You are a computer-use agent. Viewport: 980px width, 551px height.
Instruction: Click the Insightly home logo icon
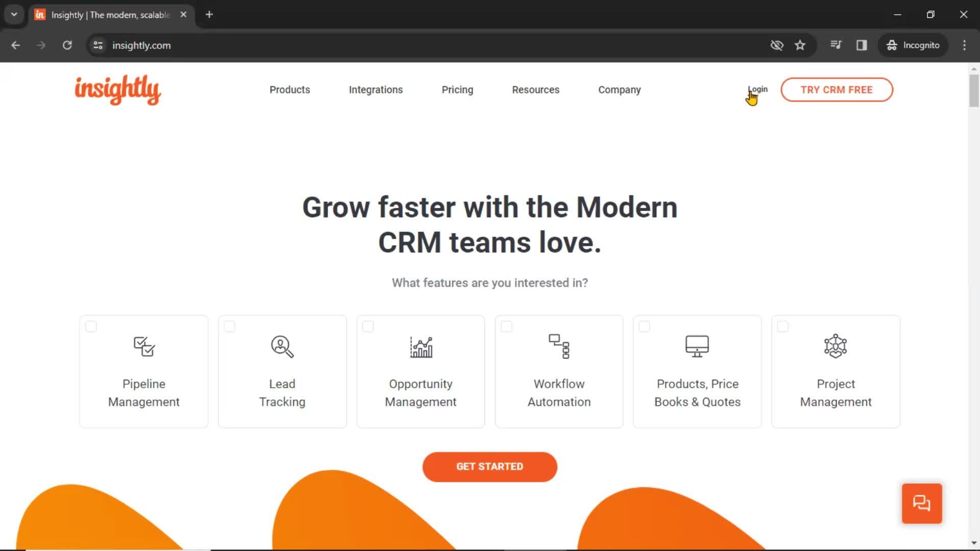tap(118, 89)
